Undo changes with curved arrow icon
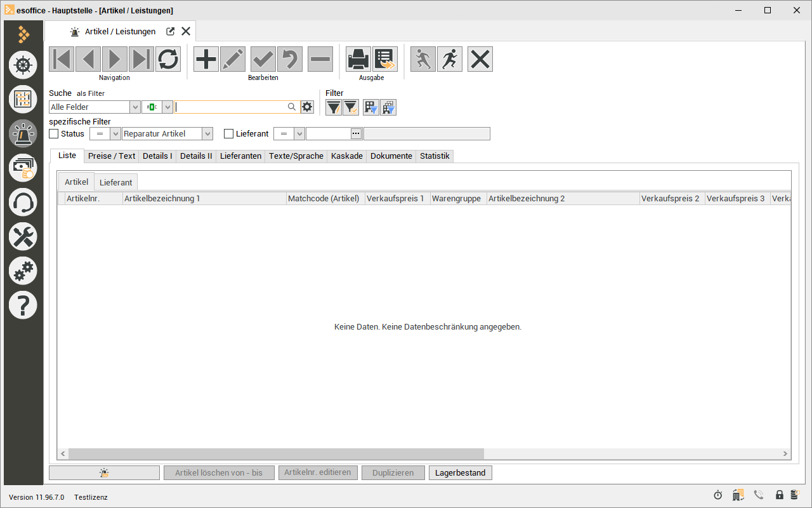This screenshot has width=812, height=508. coord(290,59)
